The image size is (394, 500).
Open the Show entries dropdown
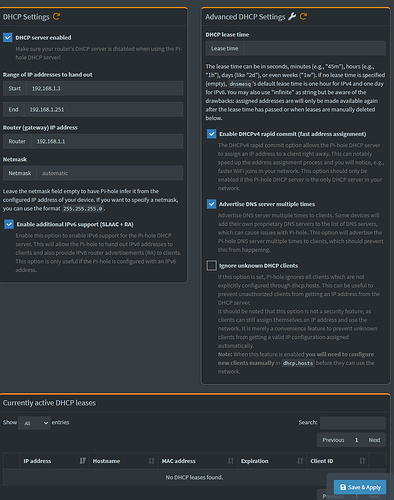coord(34,423)
